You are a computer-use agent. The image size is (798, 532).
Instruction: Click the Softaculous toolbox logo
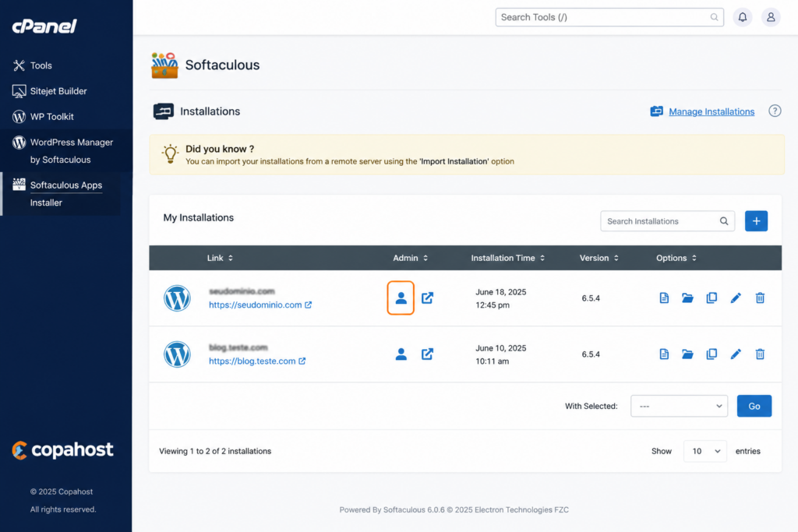(164, 65)
